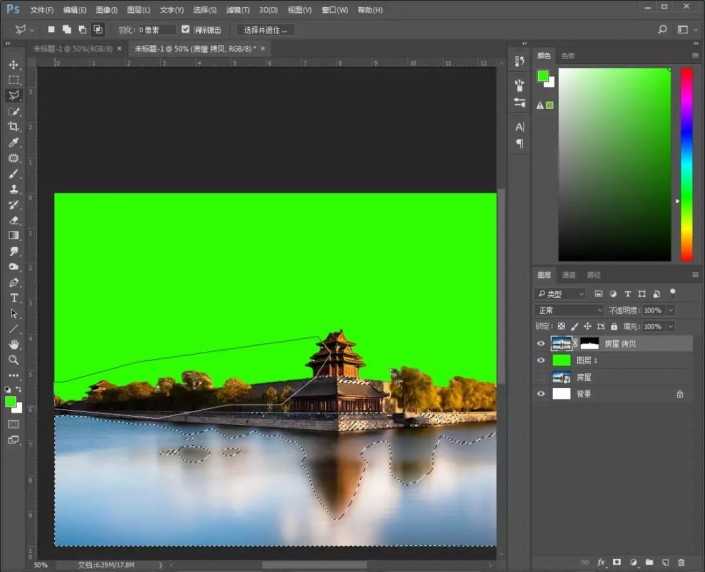
Task: Click the feather 羽化 input field
Action: click(x=158, y=30)
